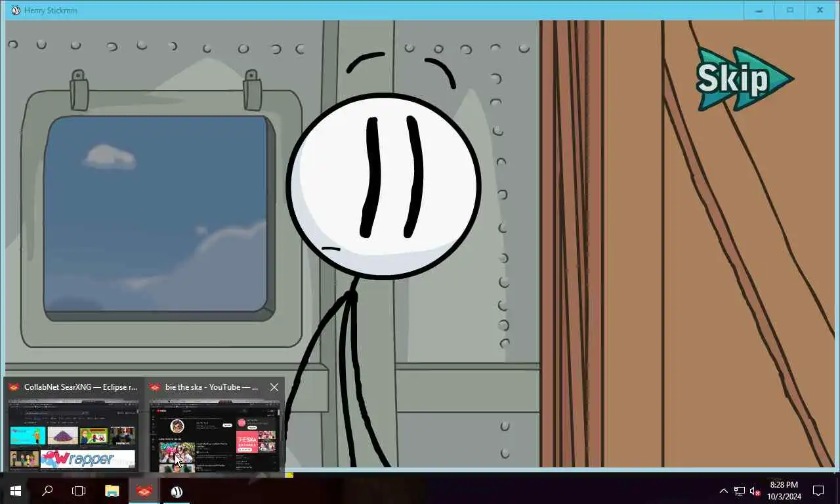Click the CollabNet SearXNG preview title text
This screenshot has width=840, height=504.
81,387
